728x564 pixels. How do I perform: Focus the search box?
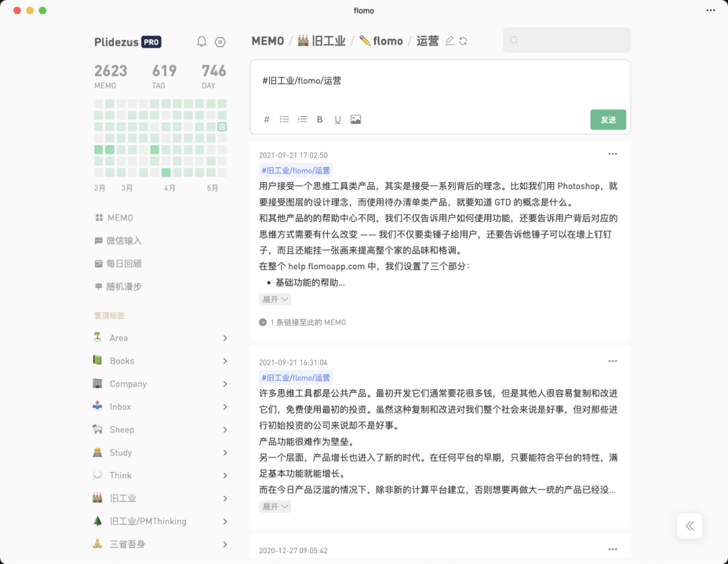567,40
